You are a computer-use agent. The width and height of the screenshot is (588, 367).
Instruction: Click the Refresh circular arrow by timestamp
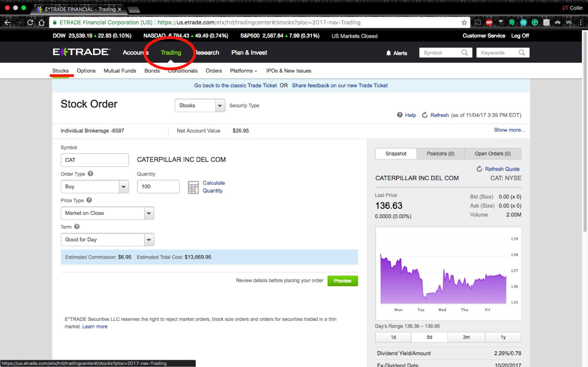coord(425,115)
